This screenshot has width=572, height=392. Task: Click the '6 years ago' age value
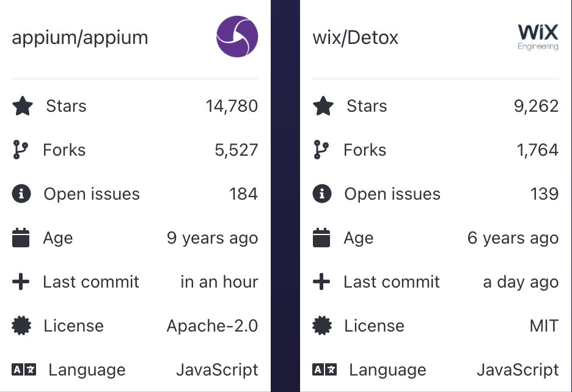point(513,238)
